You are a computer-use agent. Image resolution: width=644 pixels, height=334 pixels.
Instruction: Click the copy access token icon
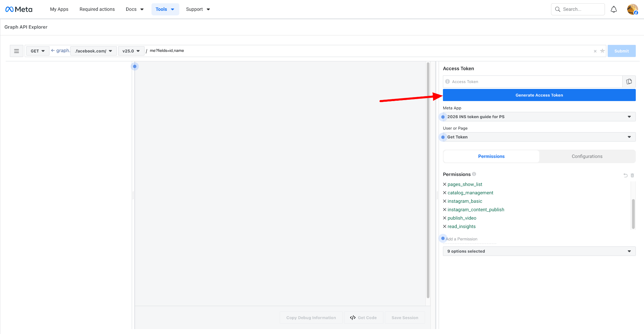coord(629,82)
